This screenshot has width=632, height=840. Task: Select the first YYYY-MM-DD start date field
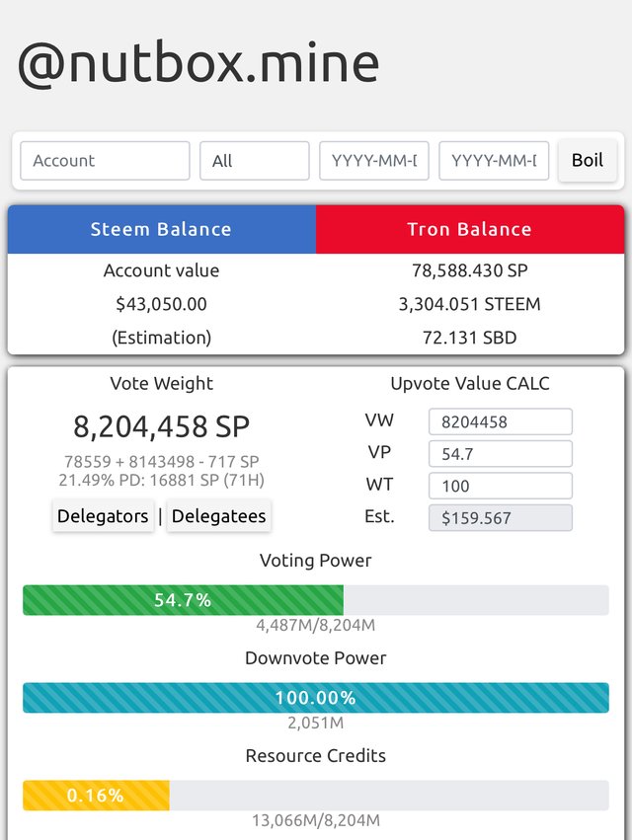point(374,161)
